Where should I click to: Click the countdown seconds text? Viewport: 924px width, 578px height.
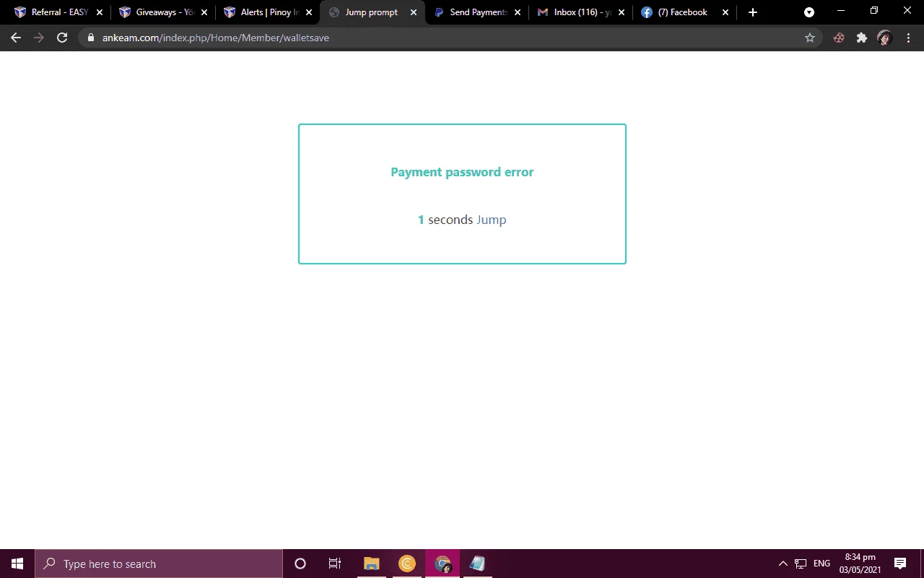pyautogui.click(x=445, y=220)
